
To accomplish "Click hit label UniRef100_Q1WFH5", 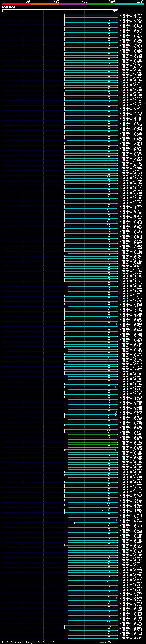I will [x=131, y=447].
